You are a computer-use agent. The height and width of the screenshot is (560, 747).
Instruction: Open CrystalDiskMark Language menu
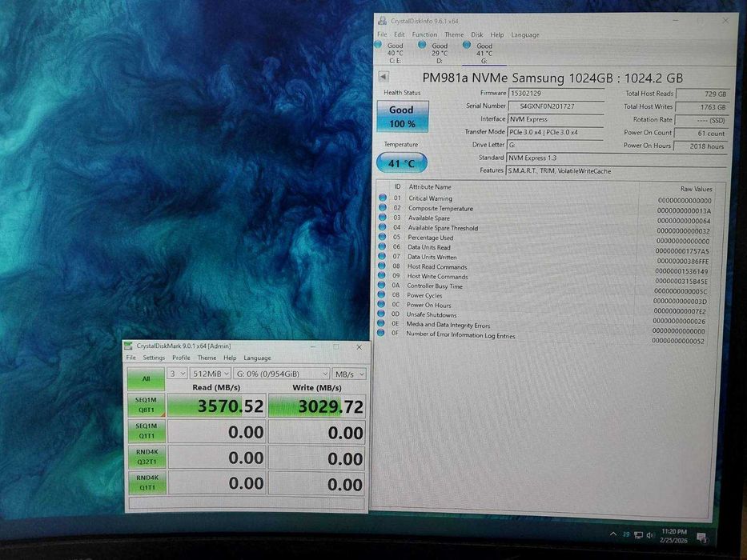(x=257, y=358)
